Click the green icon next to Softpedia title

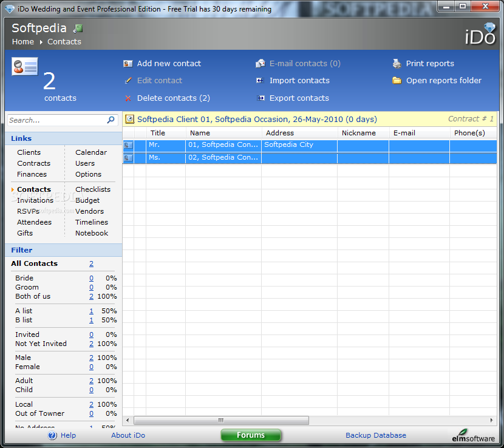[x=78, y=29]
